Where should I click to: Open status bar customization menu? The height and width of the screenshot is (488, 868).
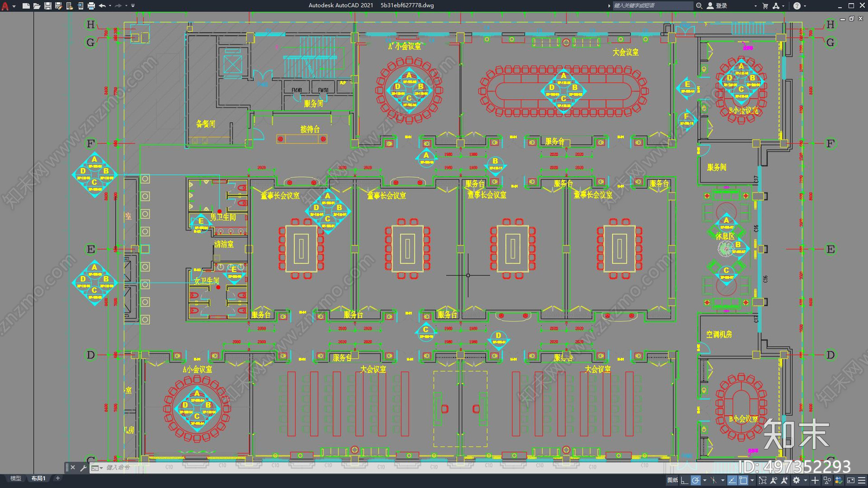861,480
